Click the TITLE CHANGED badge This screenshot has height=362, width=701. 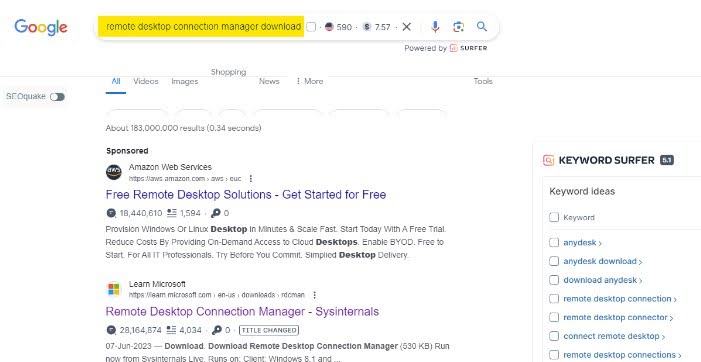[269, 330]
